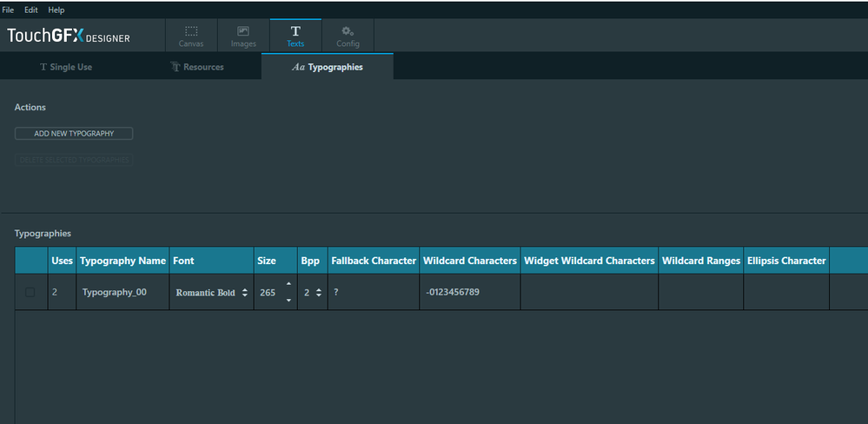Switch to the Canvas view
The width and height of the screenshot is (868, 424).
click(x=191, y=36)
